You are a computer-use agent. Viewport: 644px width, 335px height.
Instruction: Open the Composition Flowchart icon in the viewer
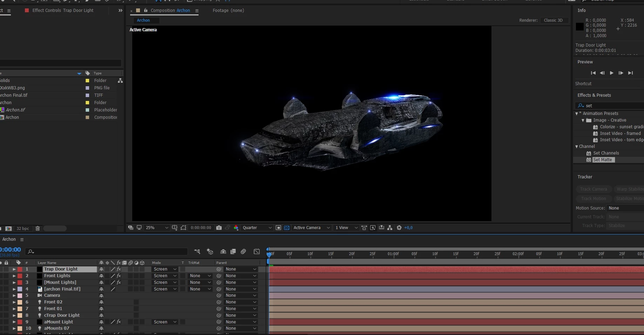pyautogui.click(x=390, y=228)
